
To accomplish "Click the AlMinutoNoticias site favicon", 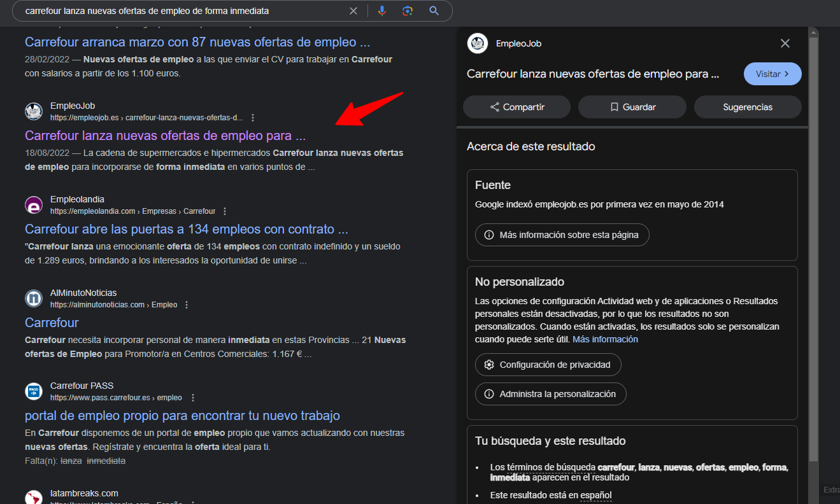I will click(x=34, y=298).
